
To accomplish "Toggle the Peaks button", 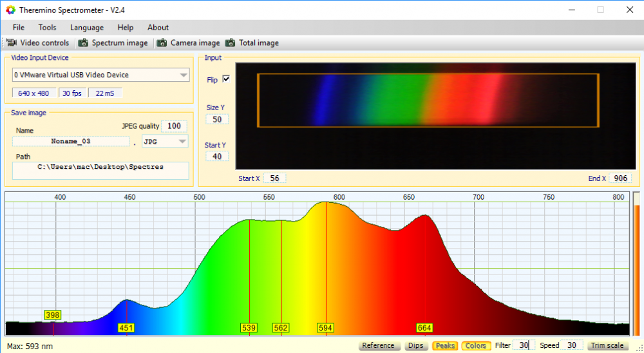I will 445,346.
